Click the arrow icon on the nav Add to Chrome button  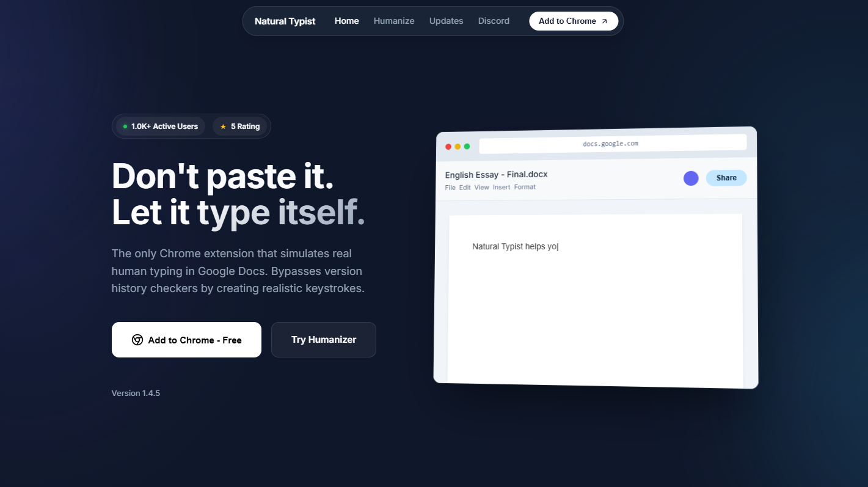coord(604,20)
